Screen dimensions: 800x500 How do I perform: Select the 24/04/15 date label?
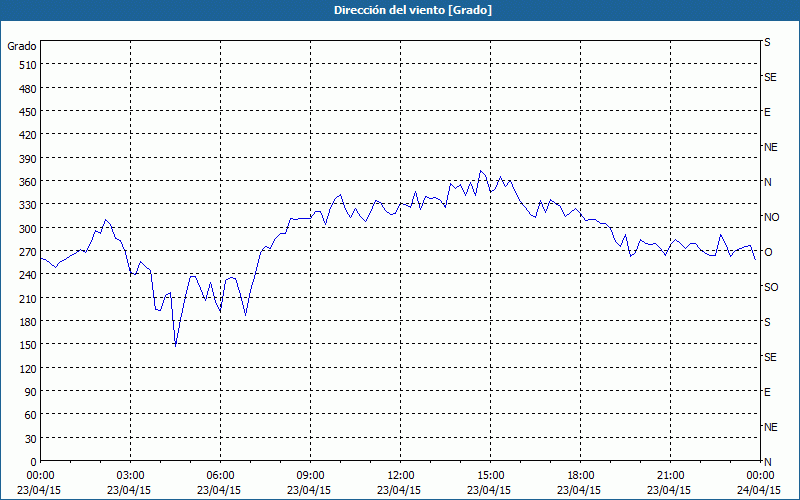click(x=759, y=490)
